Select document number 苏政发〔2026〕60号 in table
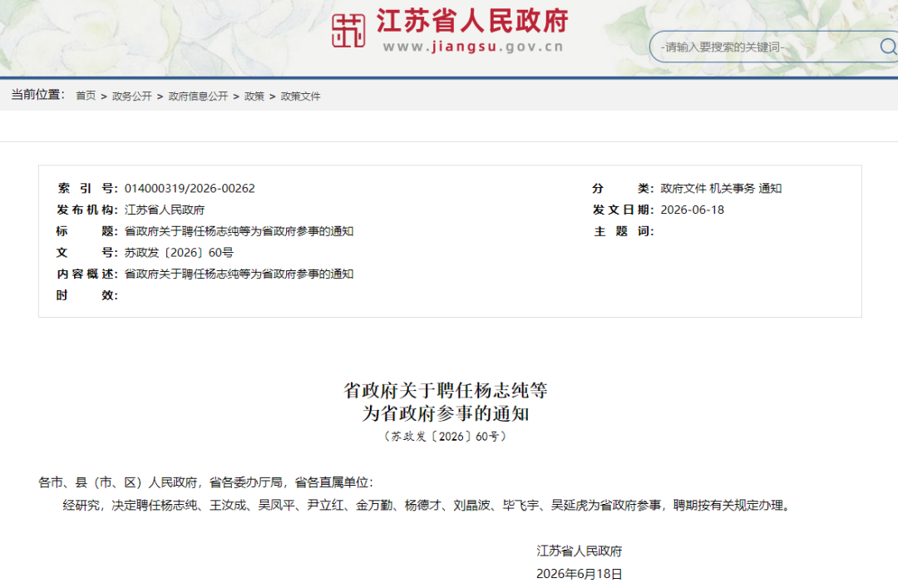 [x=179, y=253]
